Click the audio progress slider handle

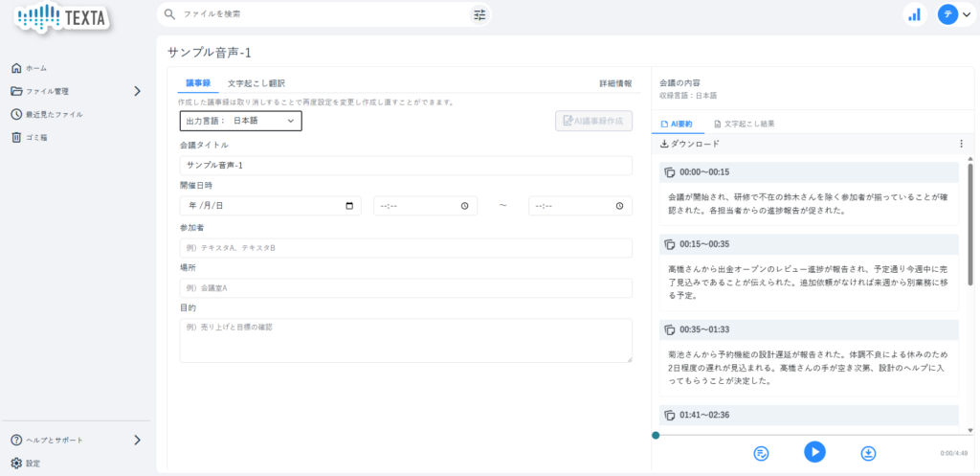click(x=656, y=435)
